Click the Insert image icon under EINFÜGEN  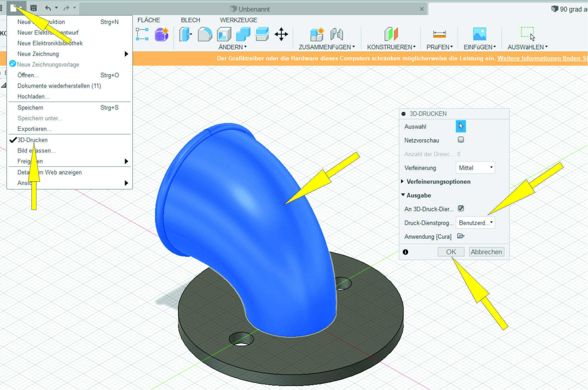tap(479, 34)
